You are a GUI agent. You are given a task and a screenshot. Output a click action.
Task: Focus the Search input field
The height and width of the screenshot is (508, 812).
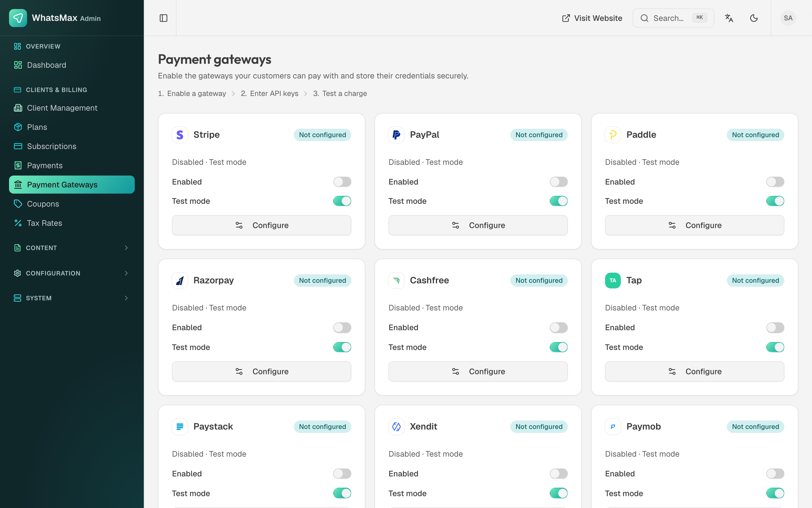[673, 18]
